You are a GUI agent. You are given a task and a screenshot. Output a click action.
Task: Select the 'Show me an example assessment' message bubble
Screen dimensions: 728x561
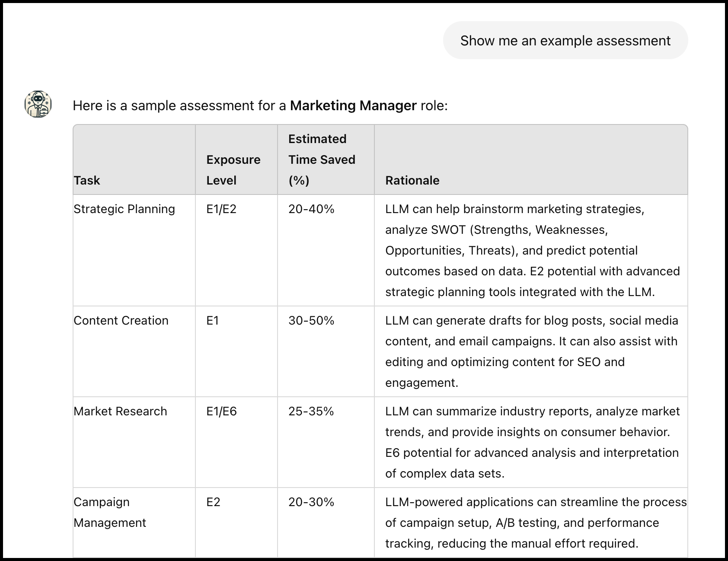(x=564, y=40)
